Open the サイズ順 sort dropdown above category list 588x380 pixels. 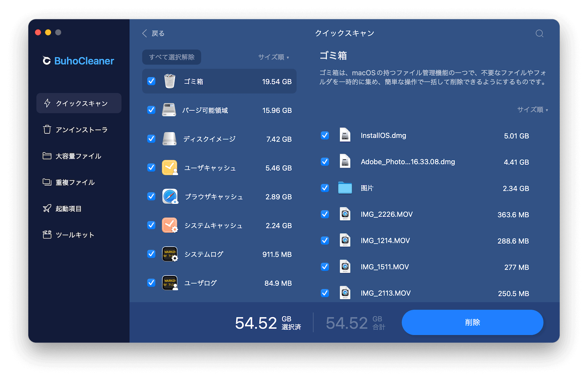[273, 57]
